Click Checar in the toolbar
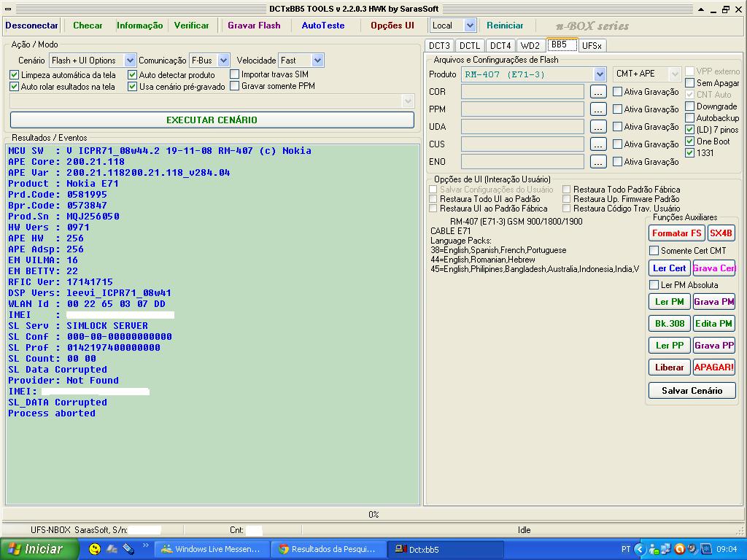747x560 pixels. (x=88, y=26)
